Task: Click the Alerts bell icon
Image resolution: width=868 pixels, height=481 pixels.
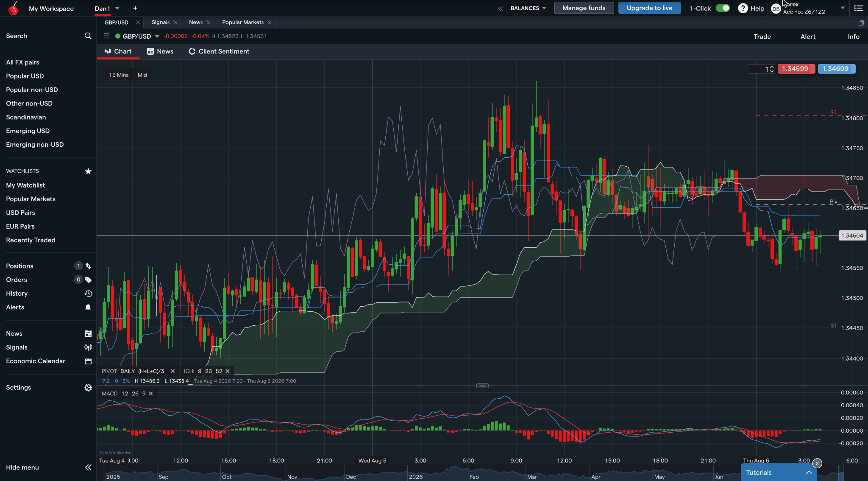Action: point(88,307)
